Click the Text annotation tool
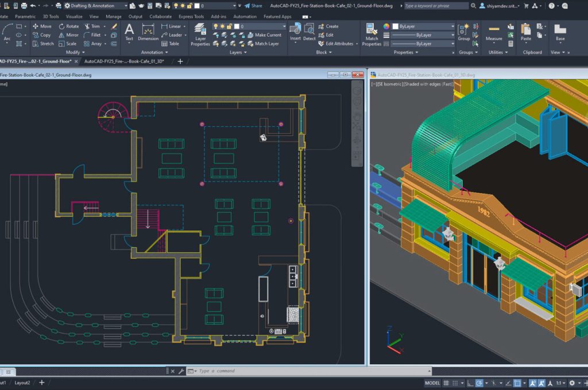This screenshot has width=588, height=390. pyautogui.click(x=129, y=32)
